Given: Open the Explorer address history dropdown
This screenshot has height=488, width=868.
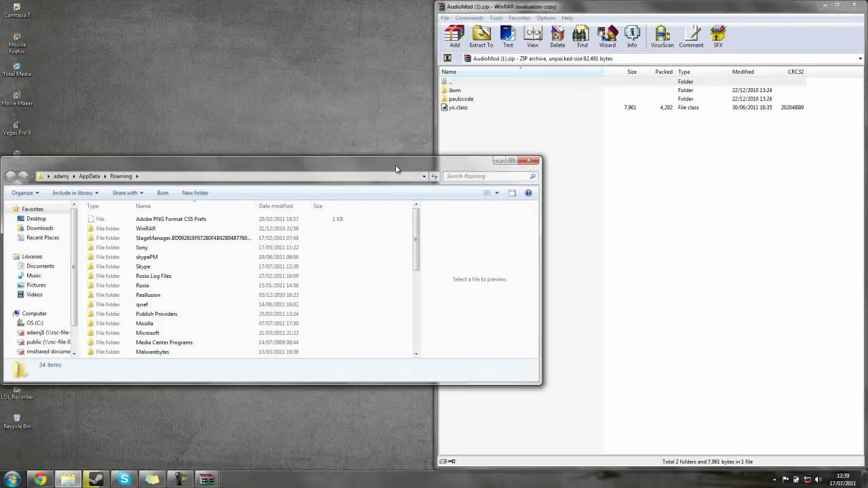Looking at the screenshot, I should click(x=424, y=176).
